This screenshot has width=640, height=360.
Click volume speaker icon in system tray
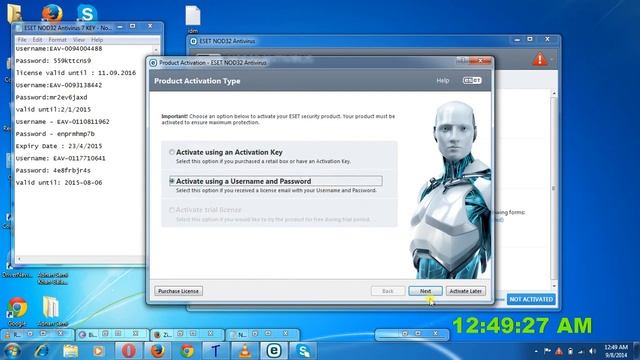[593, 351]
